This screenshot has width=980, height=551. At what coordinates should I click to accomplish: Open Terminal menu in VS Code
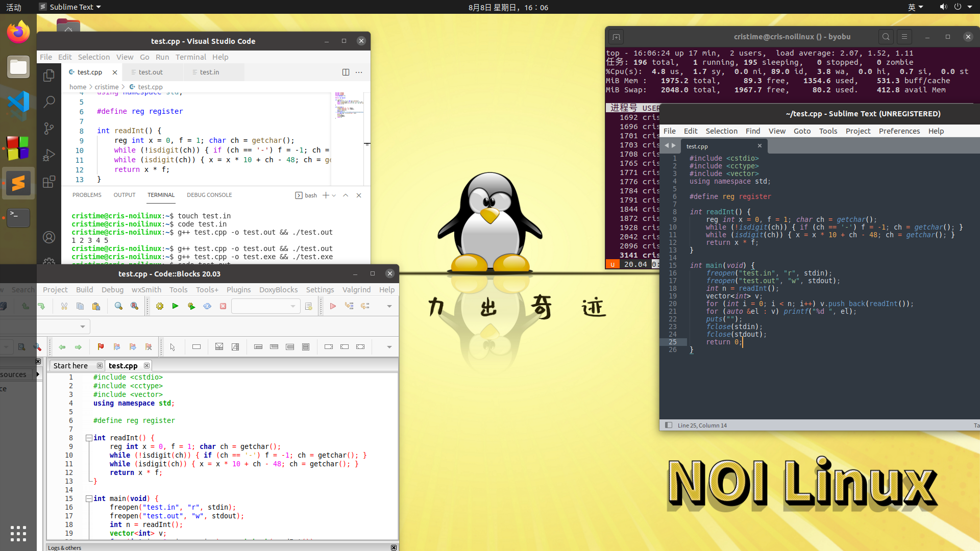(x=191, y=57)
